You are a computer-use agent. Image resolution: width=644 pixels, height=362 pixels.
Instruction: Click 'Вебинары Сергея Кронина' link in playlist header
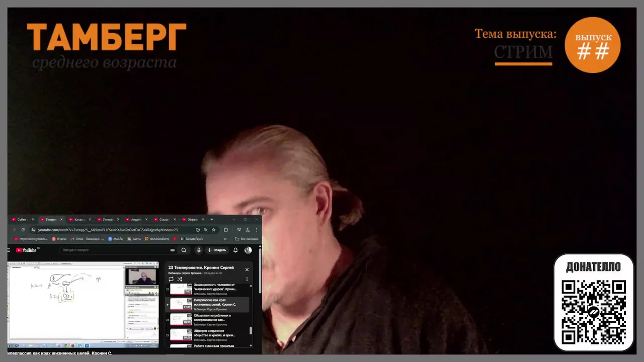point(185,273)
